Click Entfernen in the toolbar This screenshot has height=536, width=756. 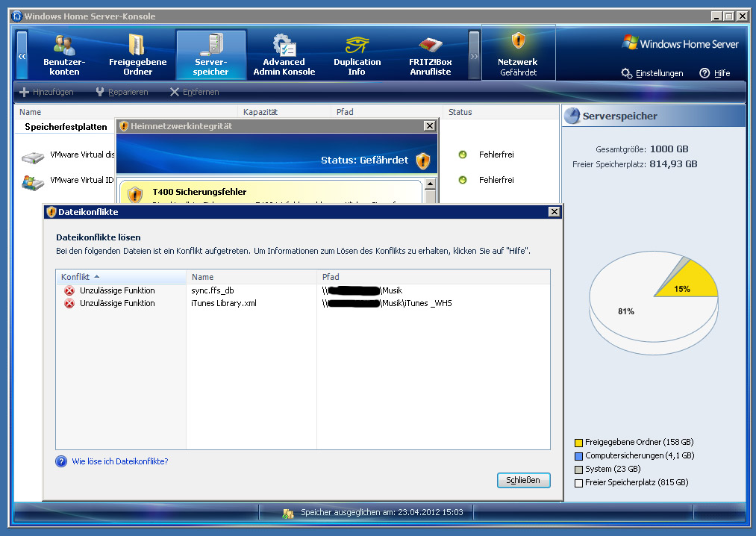point(194,92)
